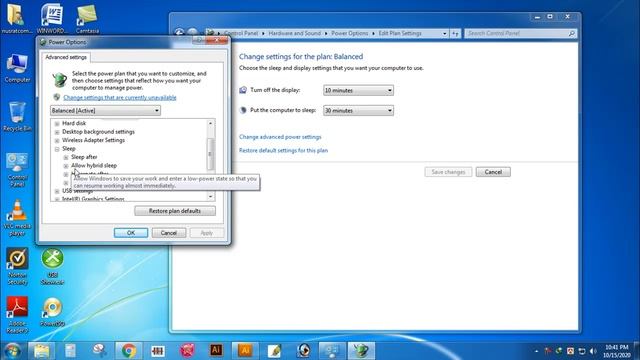Viewport: 640px width, 360px height.
Task: Open the address bar history dropdown arrow
Action: 444,33
